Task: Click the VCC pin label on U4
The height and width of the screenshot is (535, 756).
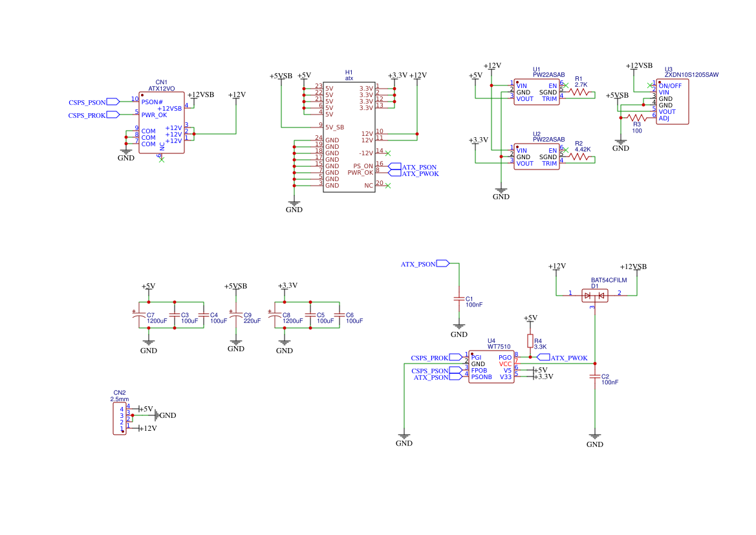Action: [505, 364]
